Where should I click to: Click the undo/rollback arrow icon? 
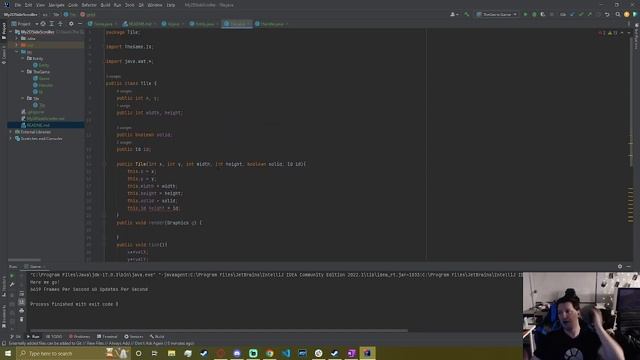pos(607,14)
